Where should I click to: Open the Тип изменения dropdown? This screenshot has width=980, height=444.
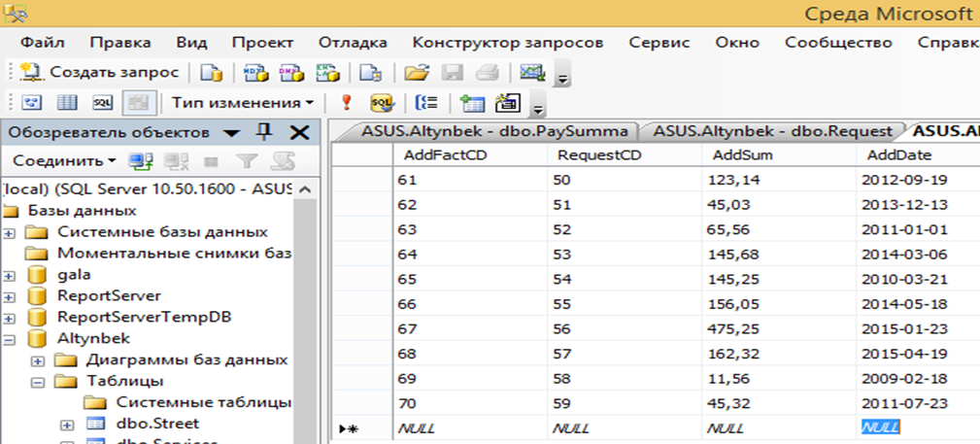pos(243,103)
